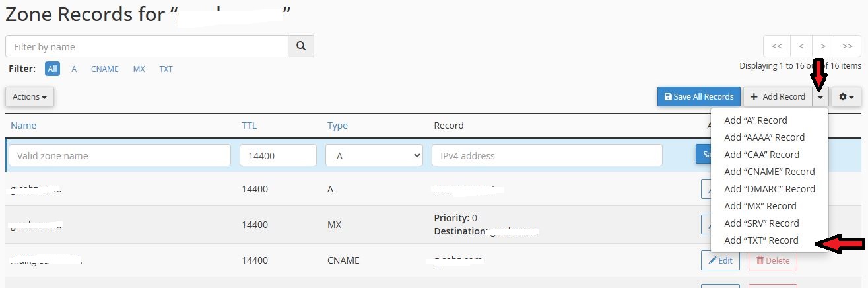This screenshot has height=288, width=868.
Task: Expand the Add Record dropdown arrow
Action: 820,96
